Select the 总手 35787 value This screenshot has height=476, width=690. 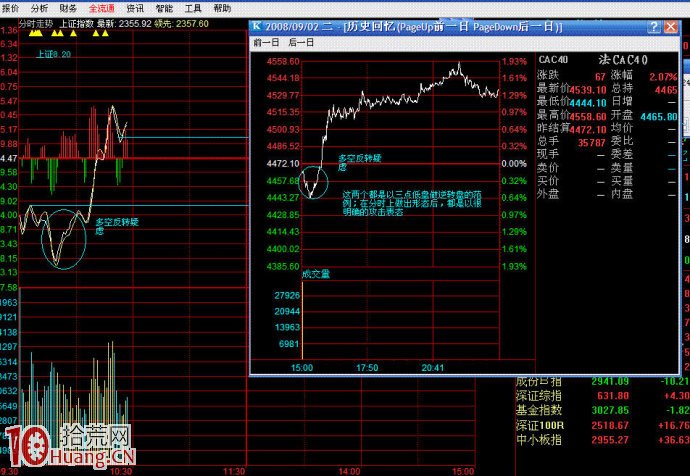[592, 143]
